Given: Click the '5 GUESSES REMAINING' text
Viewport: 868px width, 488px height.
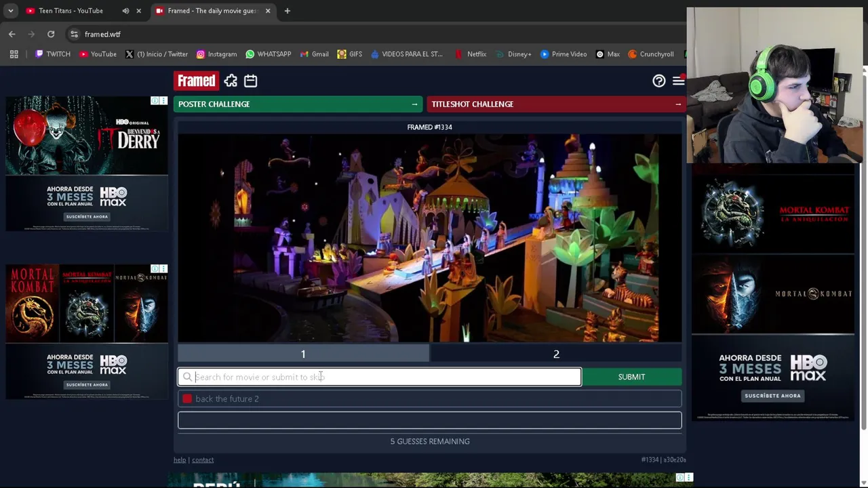Looking at the screenshot, I should pos(430,441).
